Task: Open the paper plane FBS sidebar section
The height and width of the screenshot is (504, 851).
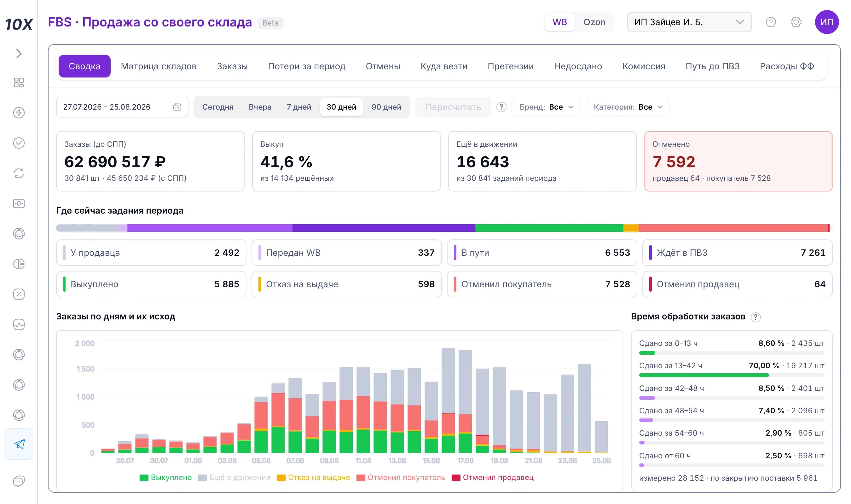Action: [x=19, y=444]
